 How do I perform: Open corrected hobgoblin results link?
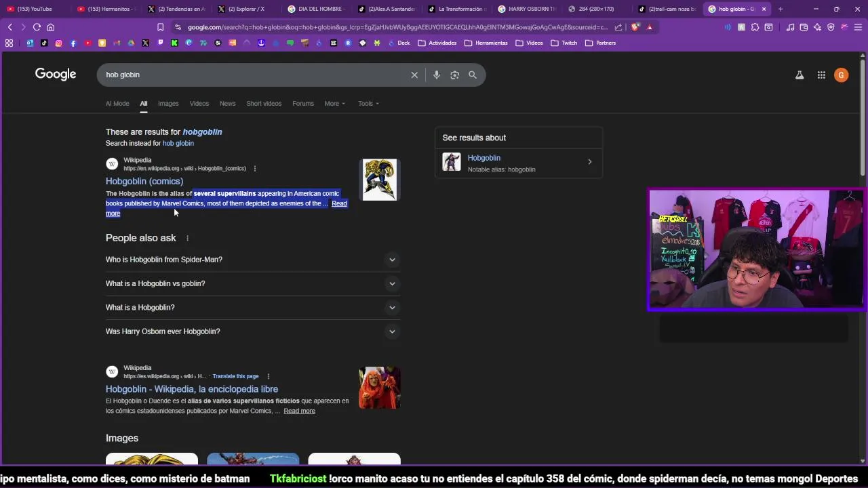point(202,132)
